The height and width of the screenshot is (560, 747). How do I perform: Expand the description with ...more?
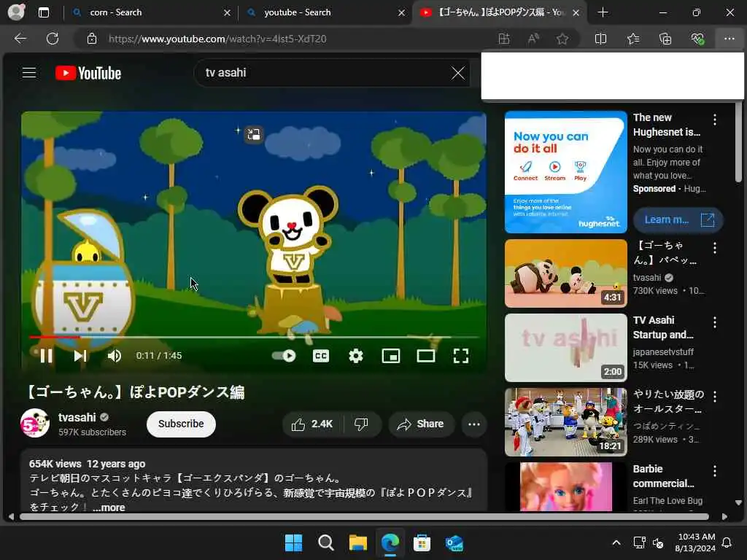109,507
